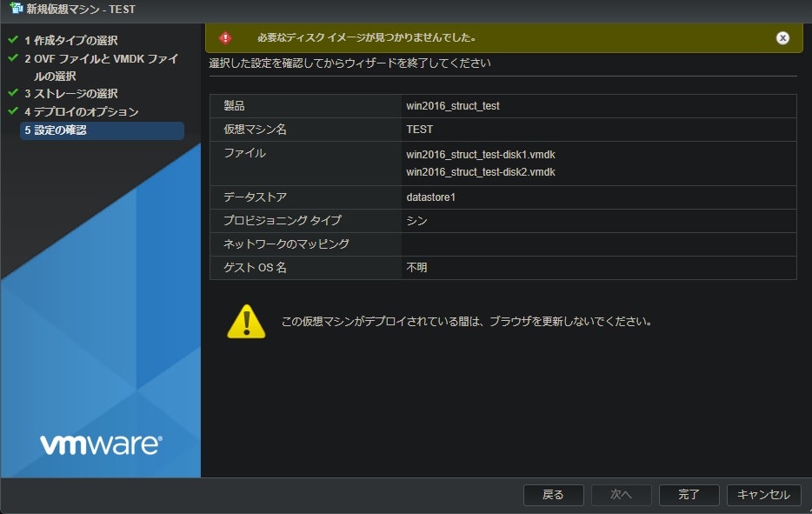The width and height of the screenshot is (812, 514).
Task: Select step 5 設定の確認
Action: click(x=102, y=130)
